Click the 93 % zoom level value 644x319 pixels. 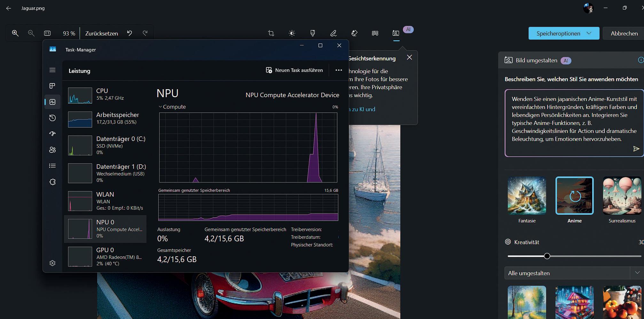(69, 34)
